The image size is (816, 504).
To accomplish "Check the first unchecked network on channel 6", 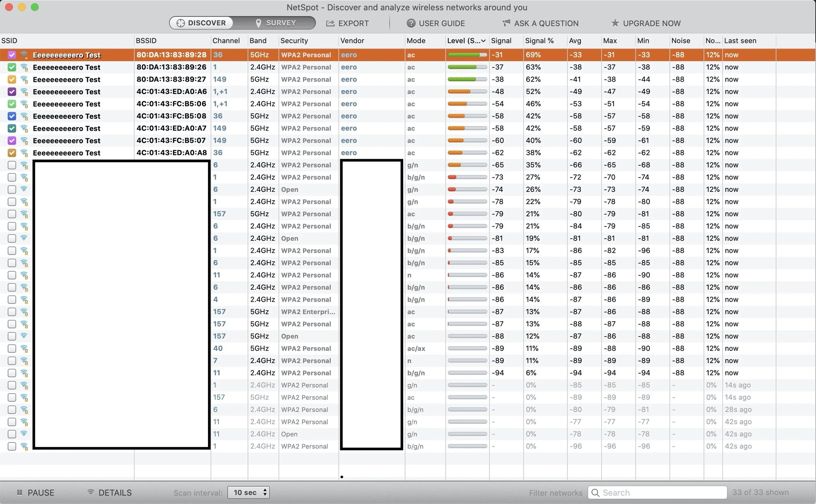I will pyautogui.click(x=12, y=165).
